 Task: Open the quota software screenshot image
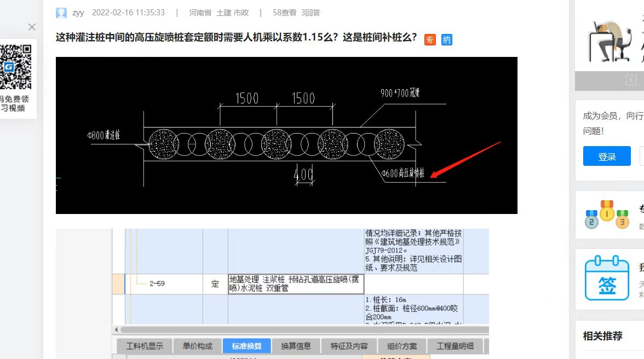tap(272, 294)
